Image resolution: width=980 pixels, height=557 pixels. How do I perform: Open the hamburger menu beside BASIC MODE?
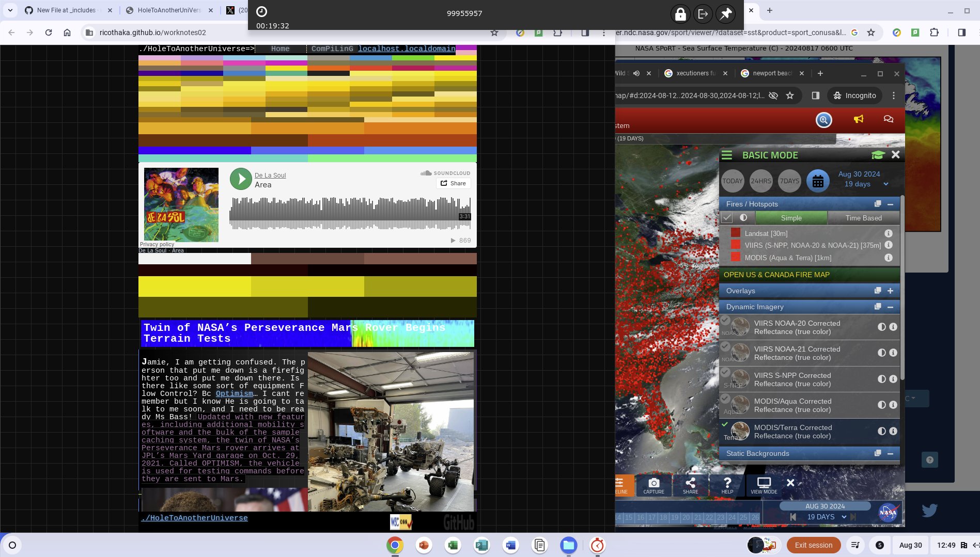click(727, 155)
